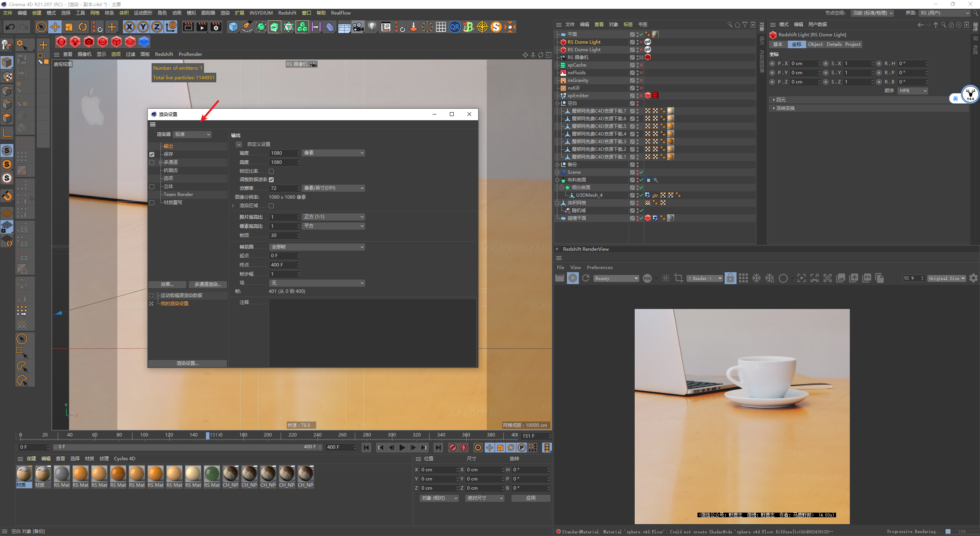Click the 多通道渲染... button
Viewport: 980px width, 536px height.
(x=207, y=285)
